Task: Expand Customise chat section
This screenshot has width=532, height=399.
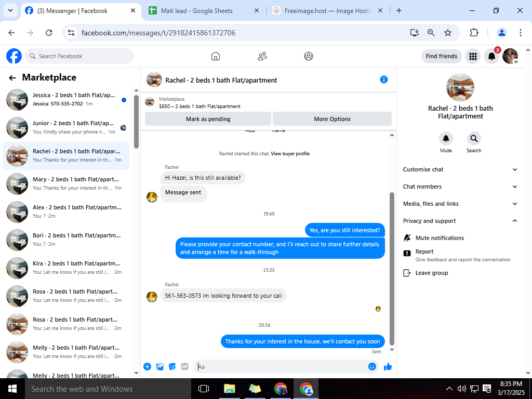Action: [460, 169]
